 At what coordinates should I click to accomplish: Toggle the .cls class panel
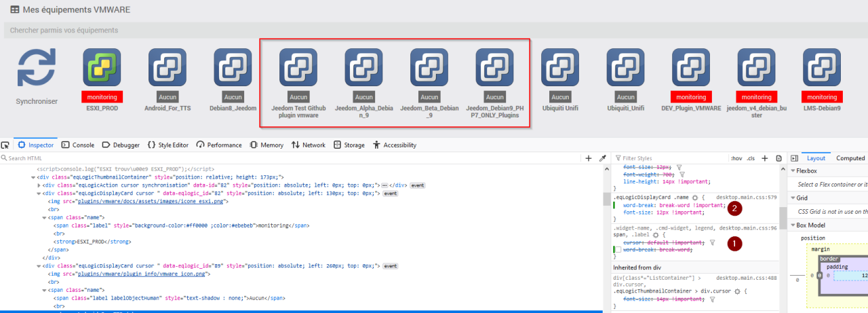[750, 158]
